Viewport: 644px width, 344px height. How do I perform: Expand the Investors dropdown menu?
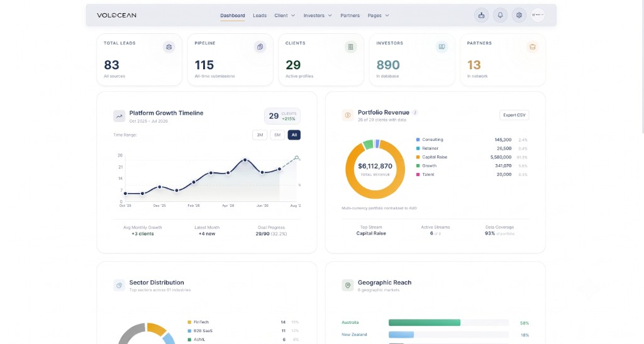(x=318, y=16)
